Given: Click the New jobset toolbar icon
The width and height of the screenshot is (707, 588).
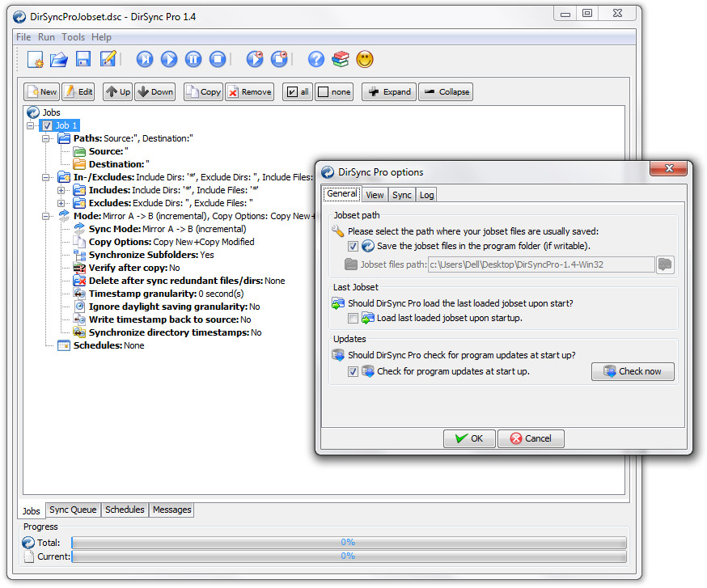Looking at the screenshot, I should pos(35,59).
